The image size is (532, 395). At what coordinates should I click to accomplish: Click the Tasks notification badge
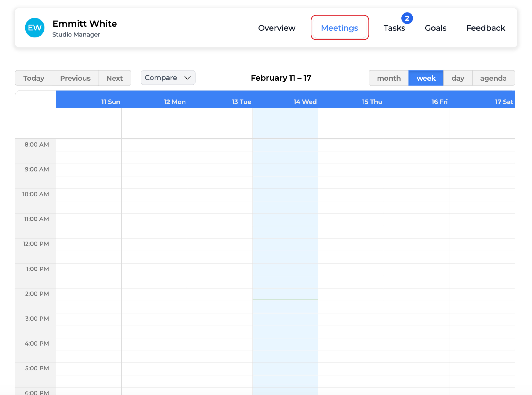pyautogui.click(x=407, y=18)
